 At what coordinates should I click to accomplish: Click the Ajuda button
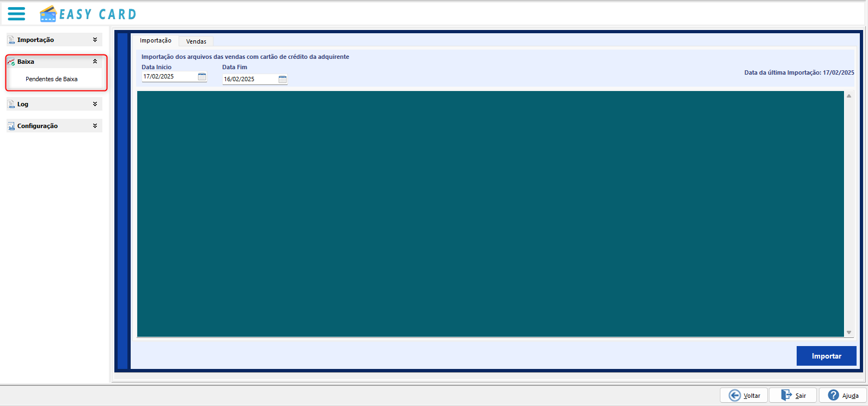point(843,395)
